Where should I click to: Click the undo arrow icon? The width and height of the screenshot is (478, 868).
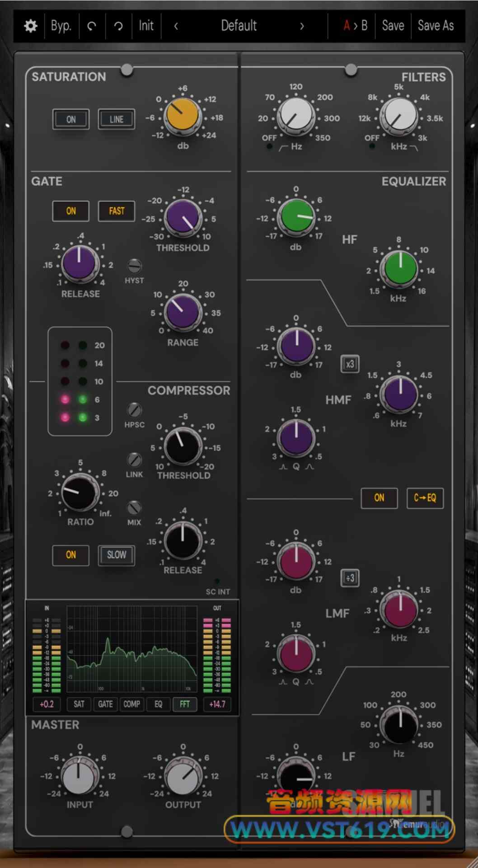(92, 26)
